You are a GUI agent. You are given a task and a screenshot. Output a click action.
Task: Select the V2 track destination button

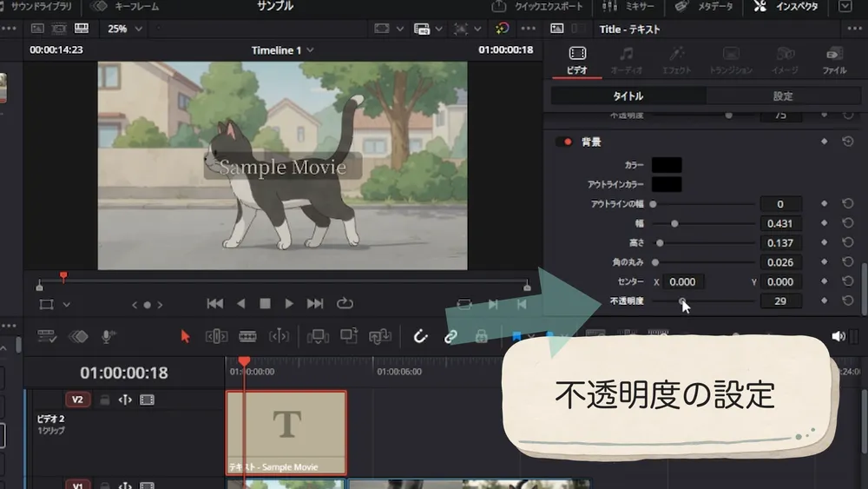[77, 400]
